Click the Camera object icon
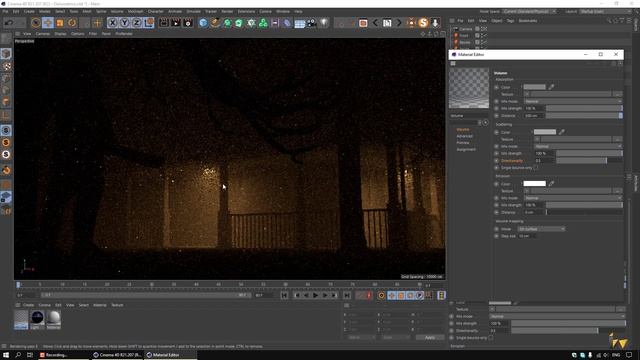Image resolution: width=640 pixels, height=360 pixels. coord(311,23)
